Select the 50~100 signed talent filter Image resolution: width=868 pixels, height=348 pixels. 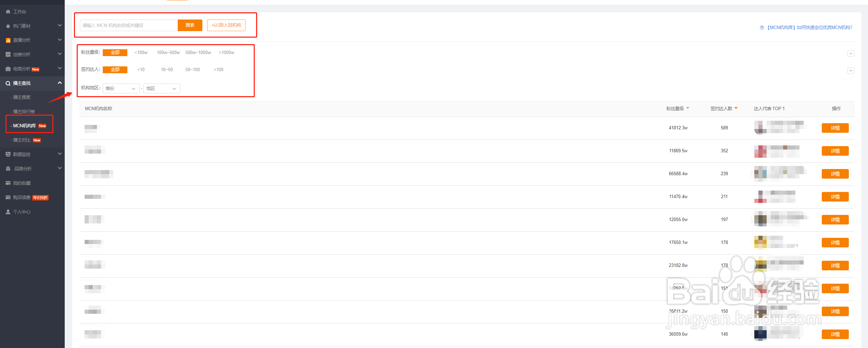192,70
